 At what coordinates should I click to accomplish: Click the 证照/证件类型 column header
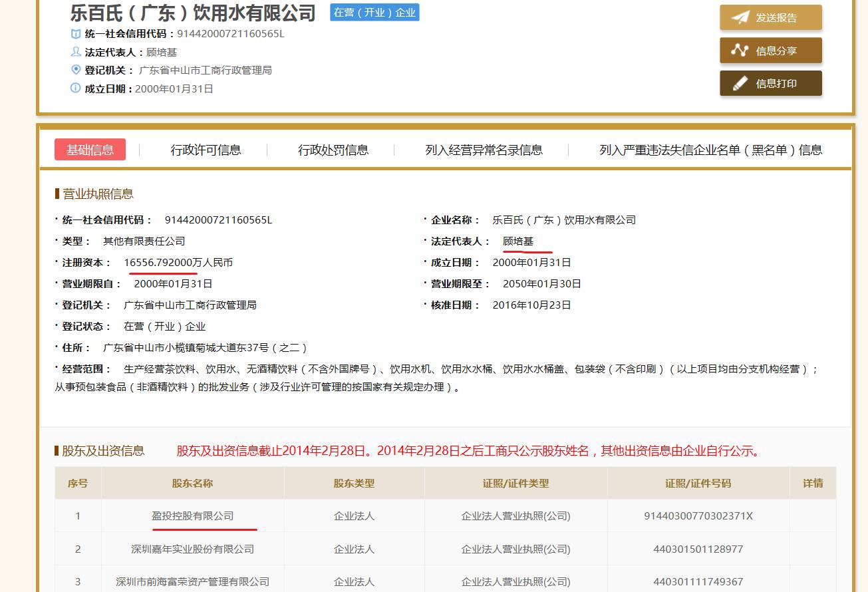click(x=516, y=484)
